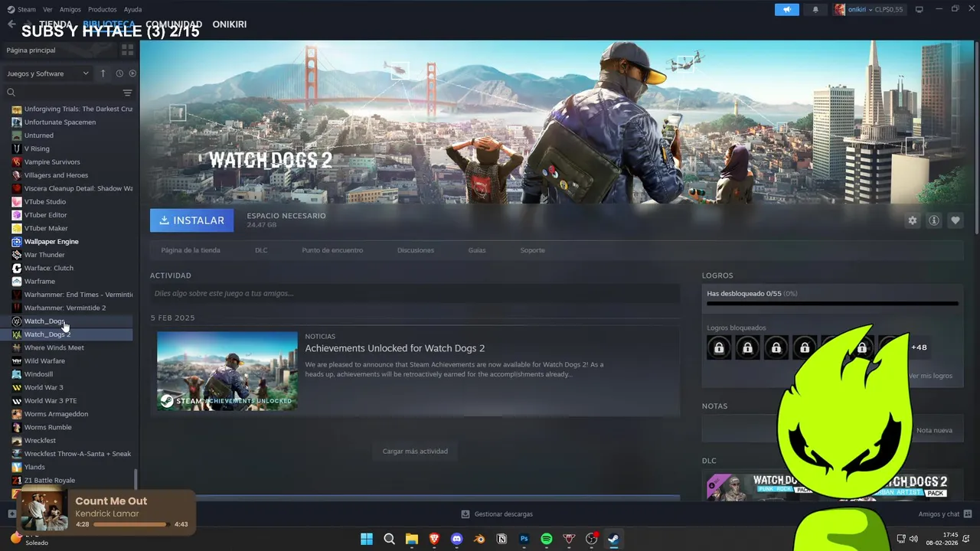This screenshot has height=551, width=980.
Task: Open Achievements Unlocked for Watch Dogs 2 headline
Action: 394,348
